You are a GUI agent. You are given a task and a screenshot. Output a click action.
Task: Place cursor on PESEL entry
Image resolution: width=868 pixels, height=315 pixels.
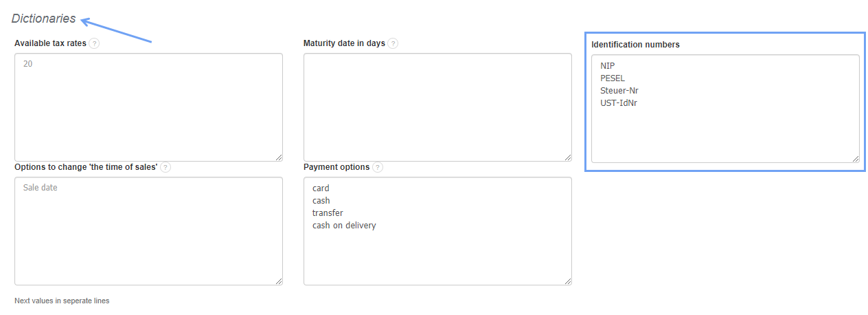(x=613, y=78)
